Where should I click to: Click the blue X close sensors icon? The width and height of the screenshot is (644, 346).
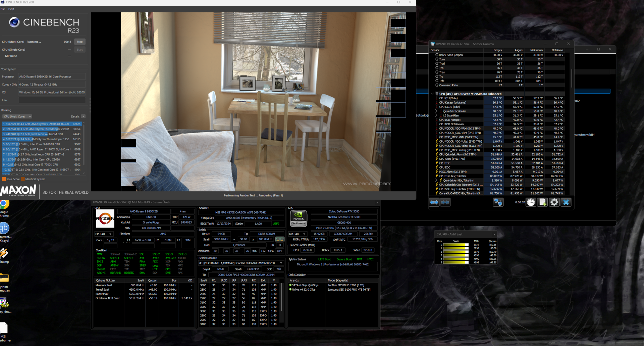coord(566,202)
